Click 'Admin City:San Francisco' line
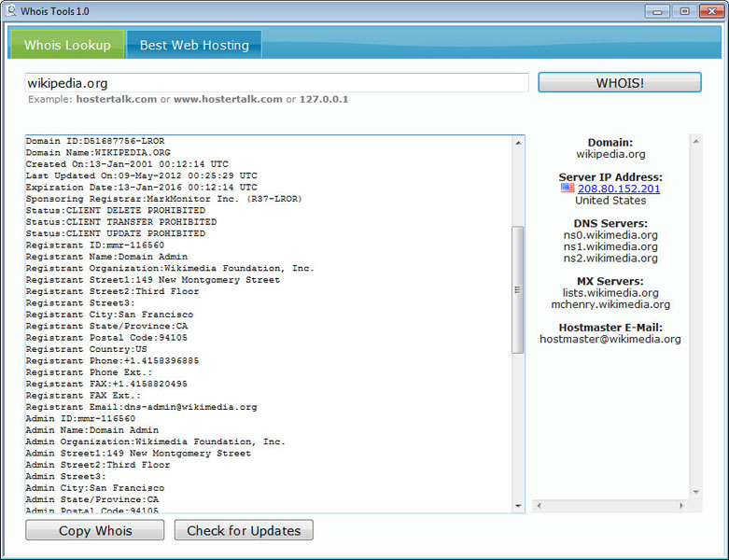The image size is (729, 560). tap(95, 488)
